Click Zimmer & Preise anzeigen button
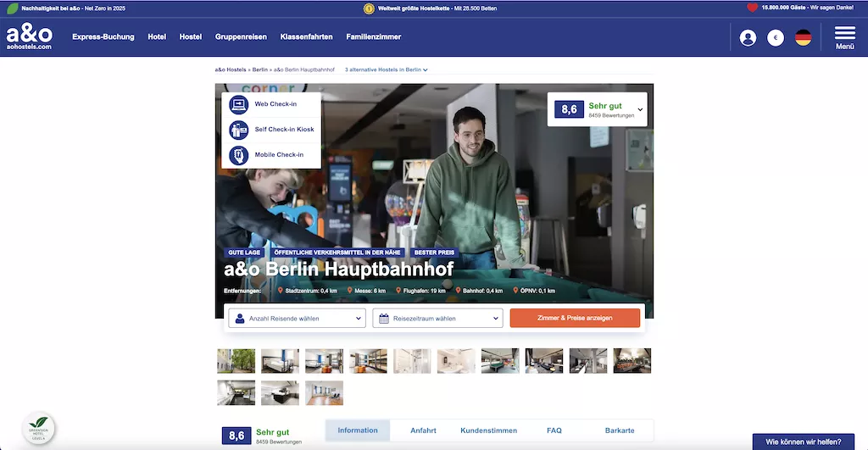 coord(575,318)
